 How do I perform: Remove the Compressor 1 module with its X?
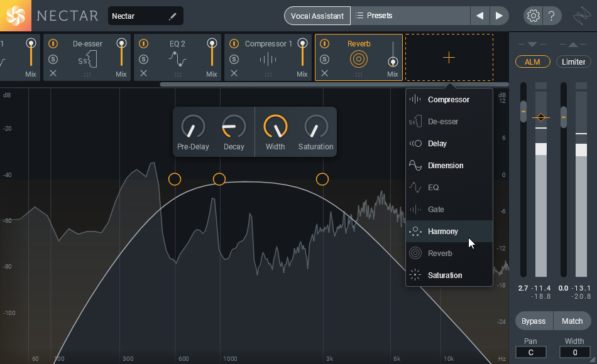point(234,73)
